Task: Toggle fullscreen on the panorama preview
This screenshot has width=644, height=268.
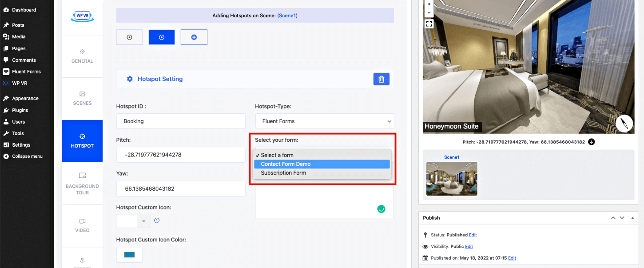Action: click(429, 24)
